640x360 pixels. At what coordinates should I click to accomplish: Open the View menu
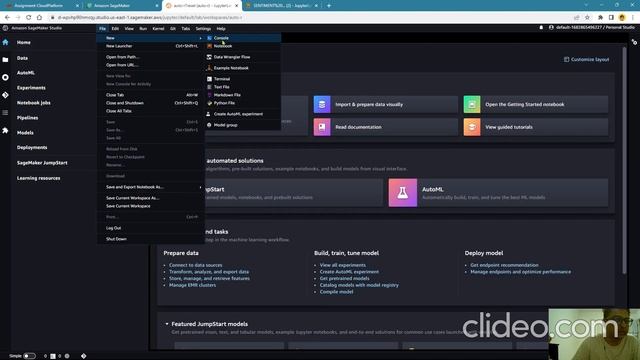tap(129, 29)
